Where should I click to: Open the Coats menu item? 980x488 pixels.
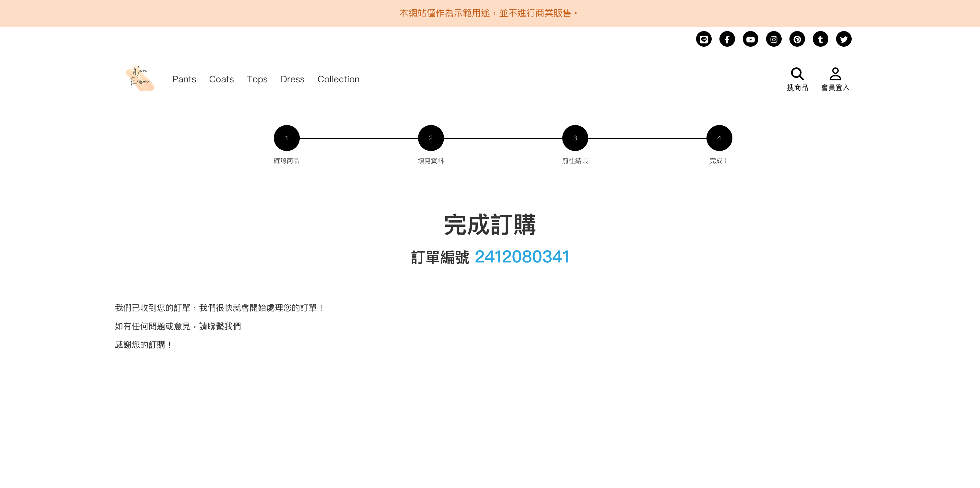point(221,79)
